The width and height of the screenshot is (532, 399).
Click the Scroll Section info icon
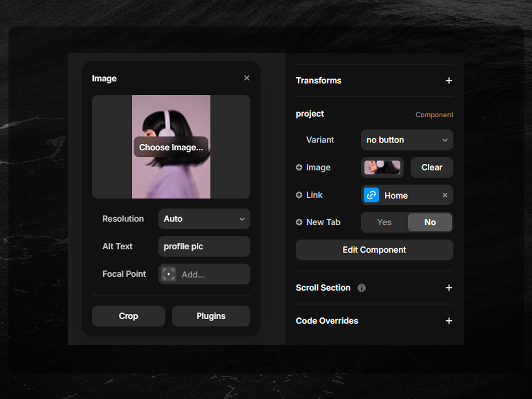click(361, 288)
